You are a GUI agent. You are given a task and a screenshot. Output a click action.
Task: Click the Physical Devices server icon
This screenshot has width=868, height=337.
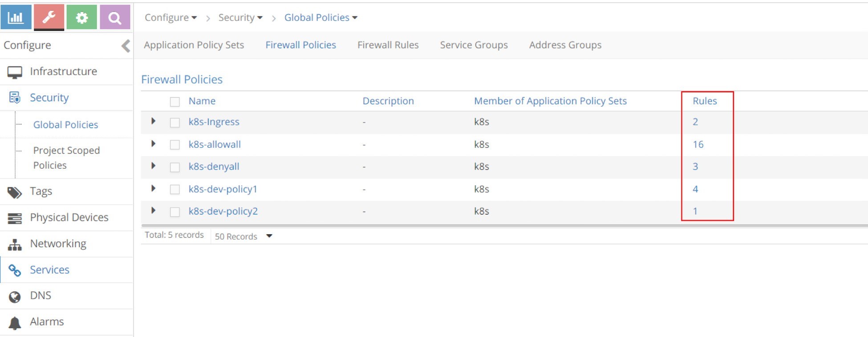pyautogui.click(x=15, y=218)
